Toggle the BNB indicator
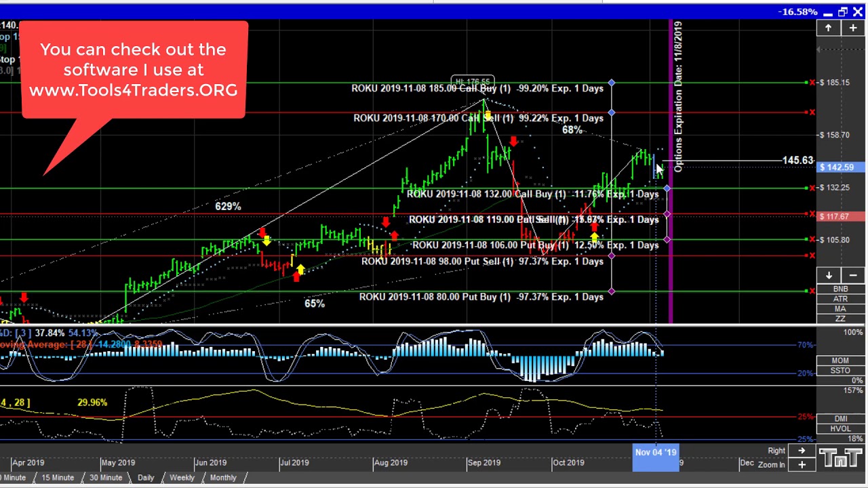Image resolution: width=868 pixels, height=488 pixels. [x=840, y=289]
